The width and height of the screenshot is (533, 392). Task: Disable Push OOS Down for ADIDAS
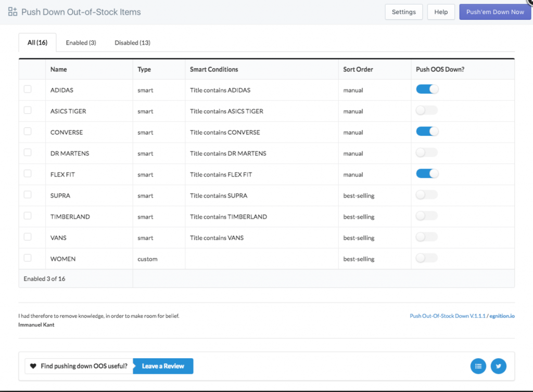[427, 89]
